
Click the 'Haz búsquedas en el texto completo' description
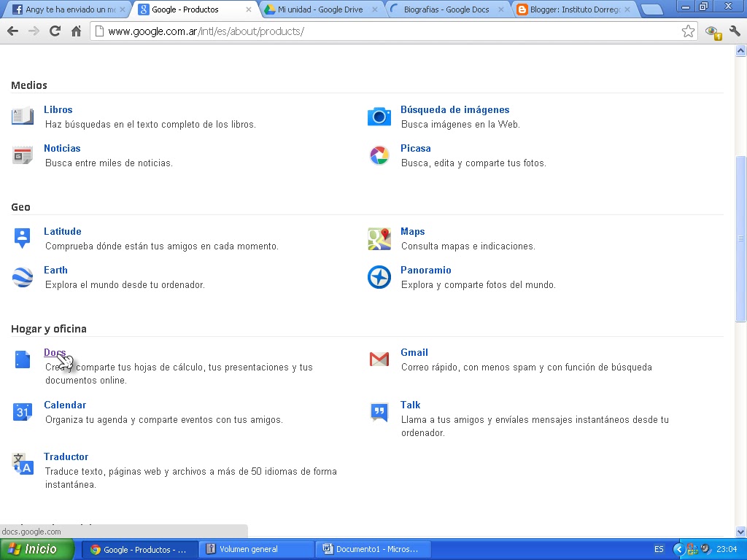click(x=150, y=124)
